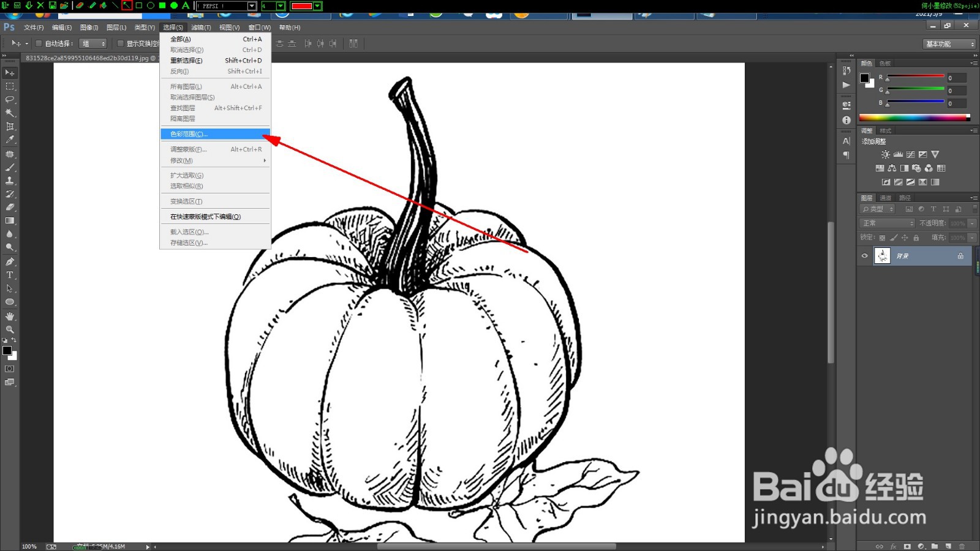This screenshot has height=551, width=980.
Task: Choose 色彩范围(C)... from Select menu
Action: pyautogui.click(x=215, y=134)
